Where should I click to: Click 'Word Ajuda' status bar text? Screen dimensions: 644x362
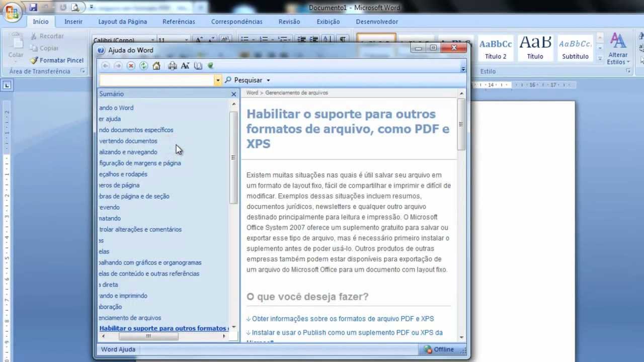118,349
